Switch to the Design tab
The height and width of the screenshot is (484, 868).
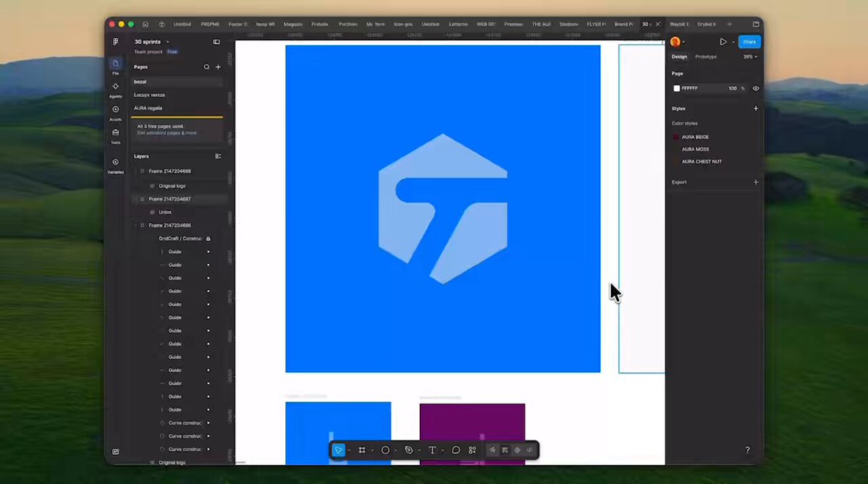[679, 57]
